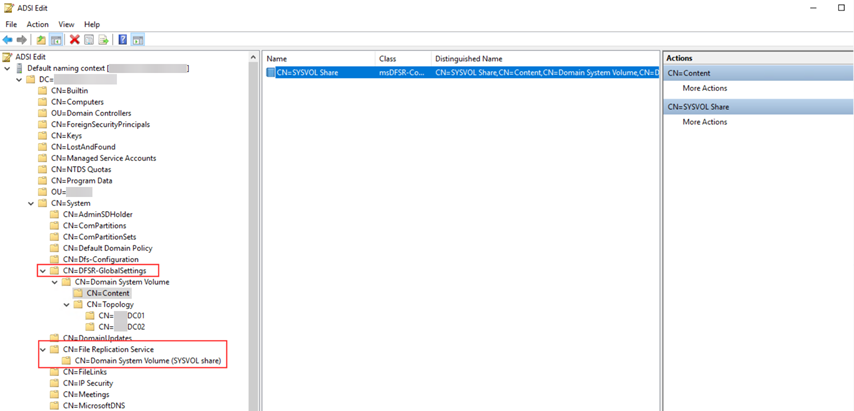Select CN=Program Data in the tree
Viewport: 854px width, 411px height.
point(81,181)
